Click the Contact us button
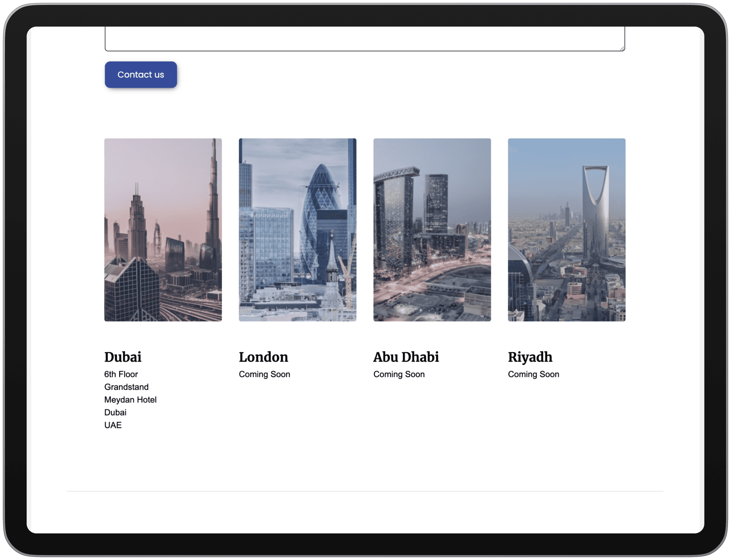 pyautogui.click(x=140, y=75)
